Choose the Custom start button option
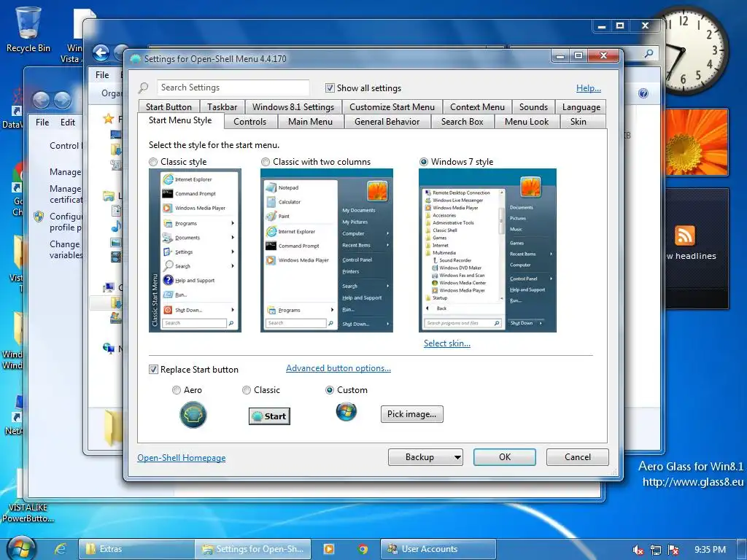 (x=329, y=390)
